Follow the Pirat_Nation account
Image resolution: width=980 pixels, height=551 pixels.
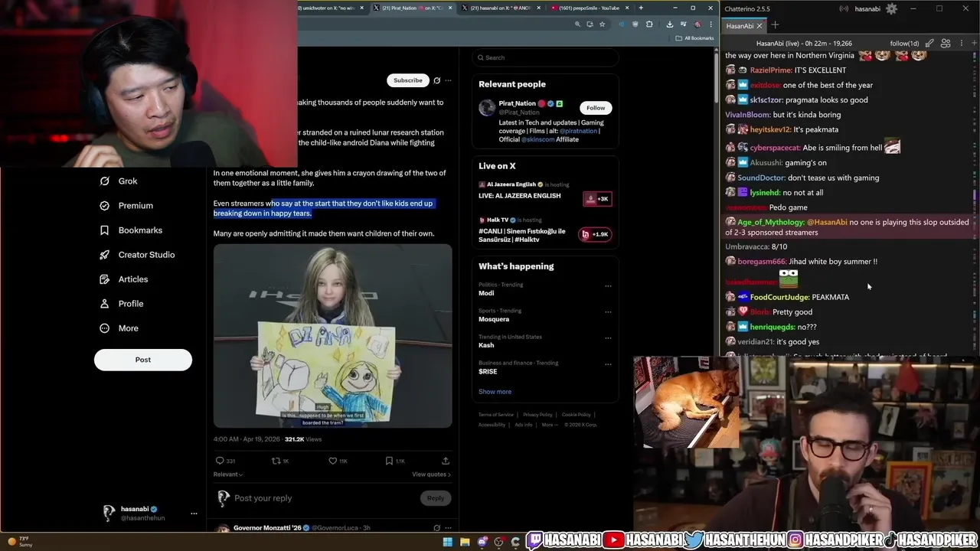[596, 108]
